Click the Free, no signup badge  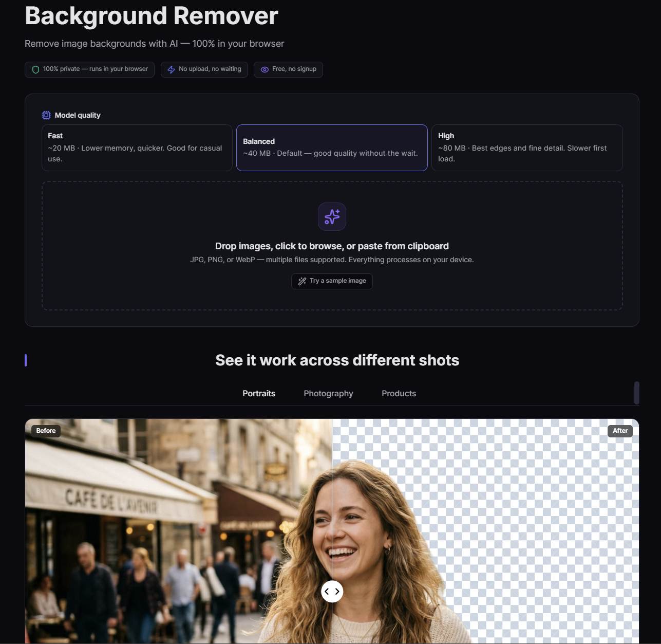click(x=288, y=69)
